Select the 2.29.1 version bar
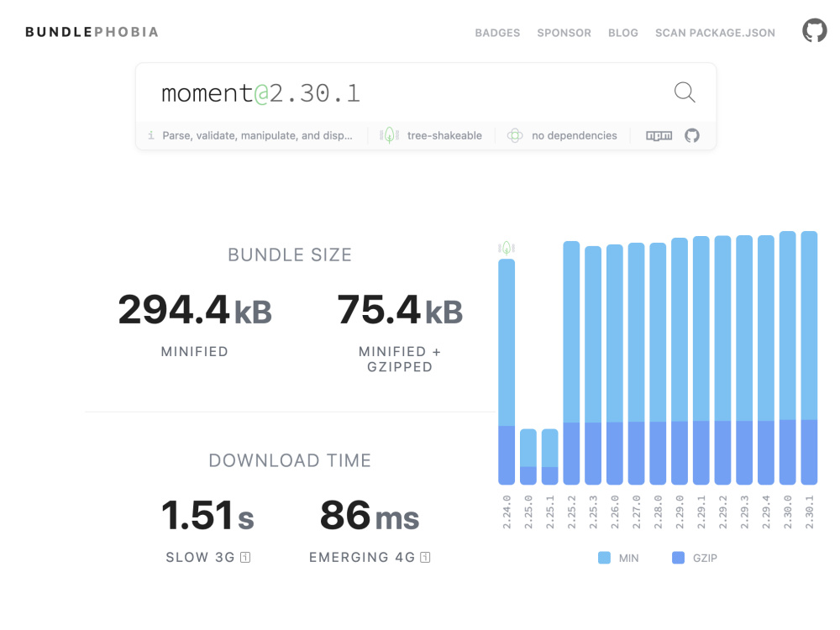This screenshot has width=840, height=630. point(701,360)
